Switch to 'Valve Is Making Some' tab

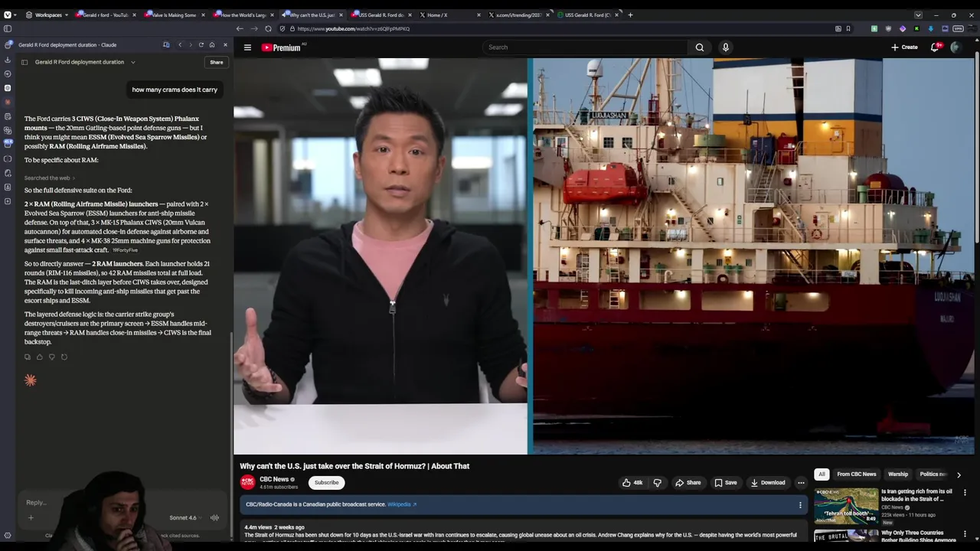[x=173, y=15]
